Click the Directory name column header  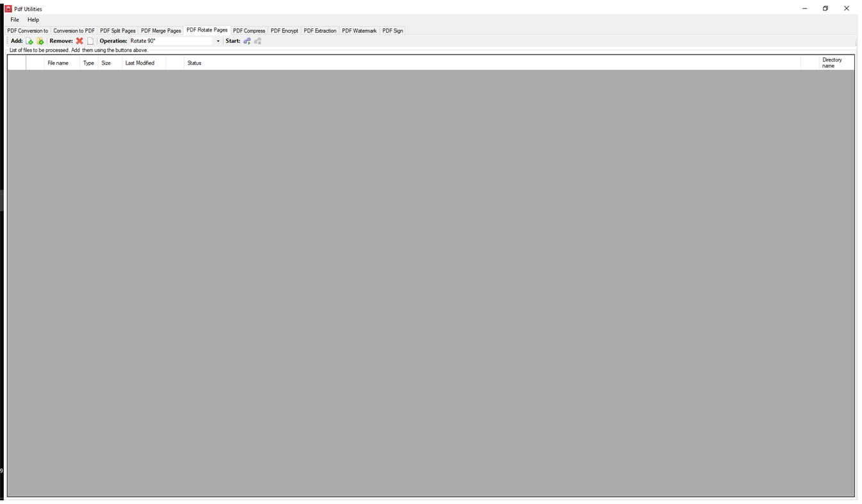tap(831, 62)
